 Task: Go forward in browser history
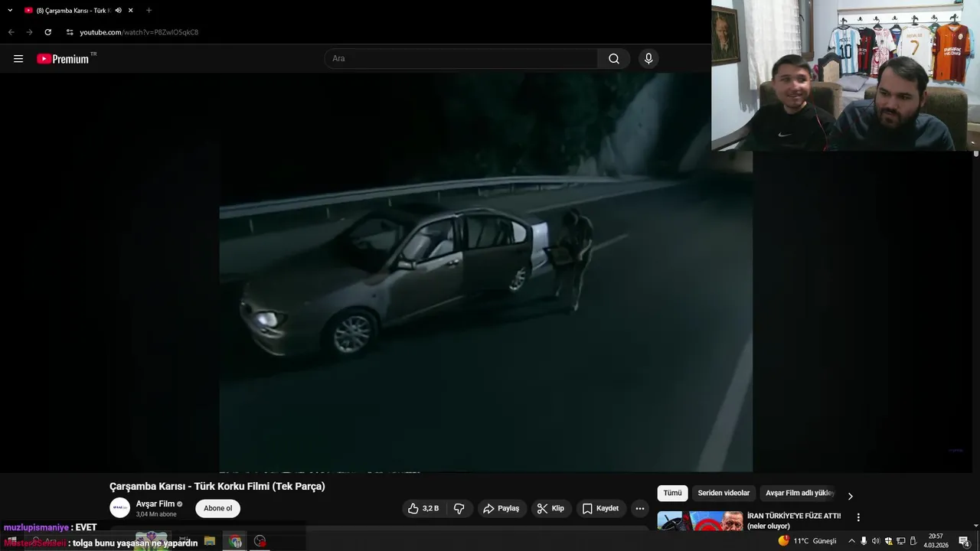pyautogui.click(x=29, y=32)
